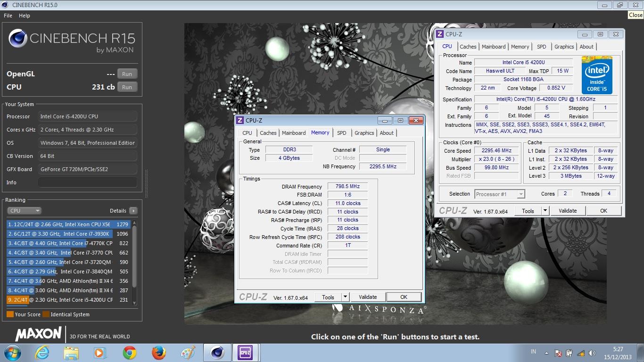Launch Firefox from taskbar
The width and height of the screenshot is (644, 362).
(x=159, y=353)
